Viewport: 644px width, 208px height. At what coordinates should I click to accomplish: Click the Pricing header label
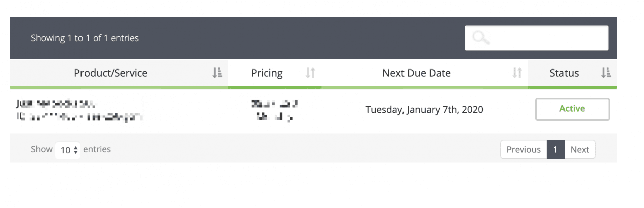[267, 73]
